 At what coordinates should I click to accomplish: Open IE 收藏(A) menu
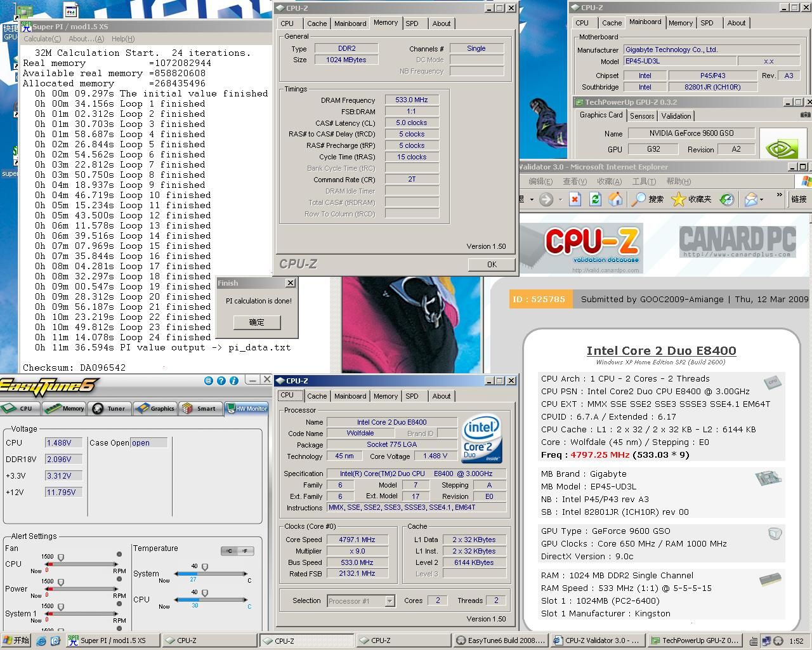pos(609,182)
